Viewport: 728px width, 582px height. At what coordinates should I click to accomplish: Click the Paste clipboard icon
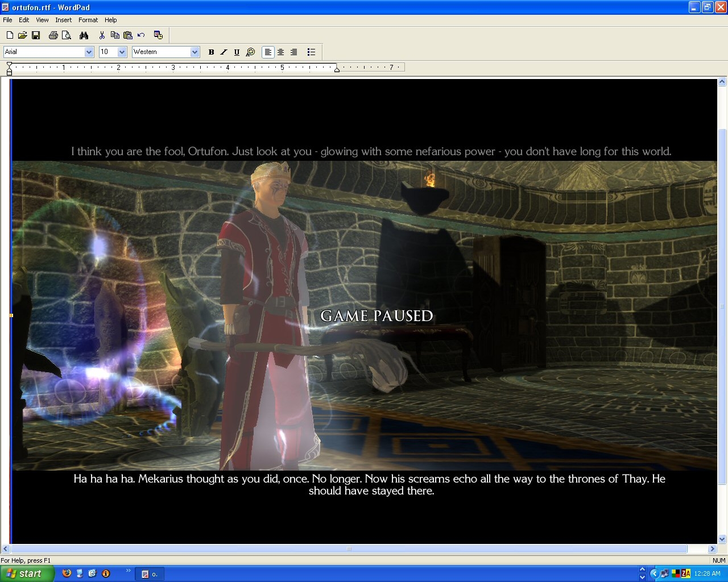coord(128,35)
